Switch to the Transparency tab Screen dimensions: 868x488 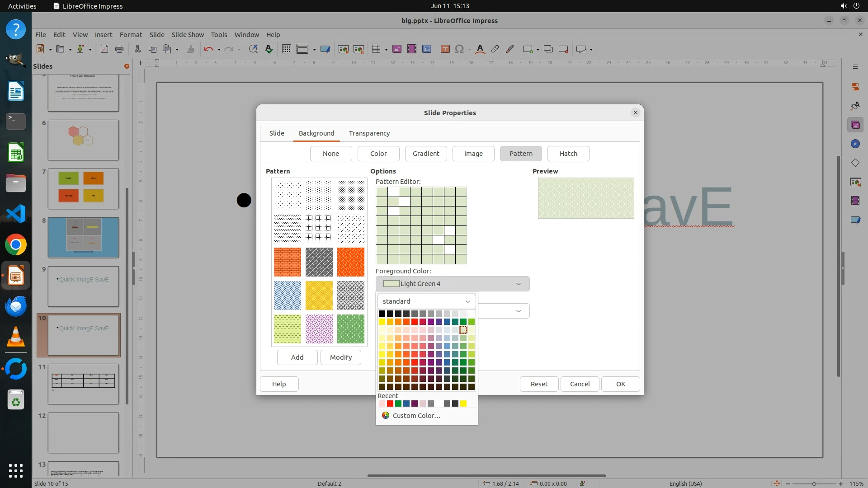(x=369, y=133)
